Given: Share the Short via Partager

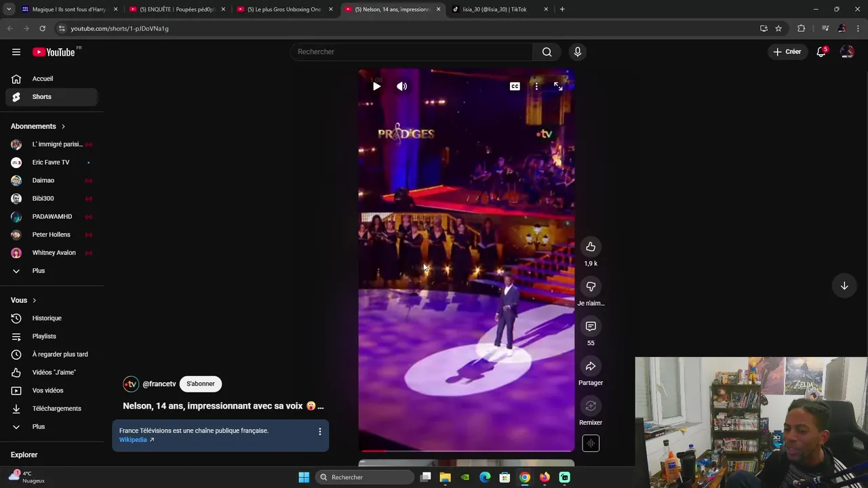Looking at the screenshot, I should coord(591,367).
